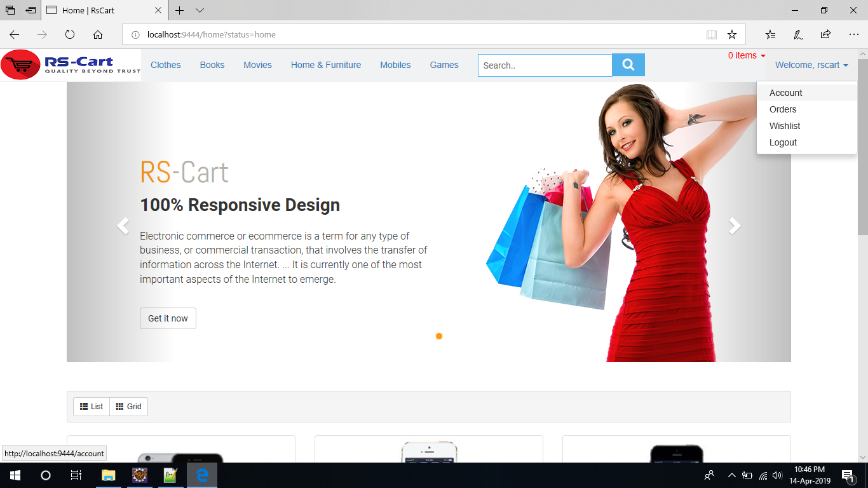Screen dimensions: 868x488
Task: Click browser back arrow
Action: (x=14, y=34)
